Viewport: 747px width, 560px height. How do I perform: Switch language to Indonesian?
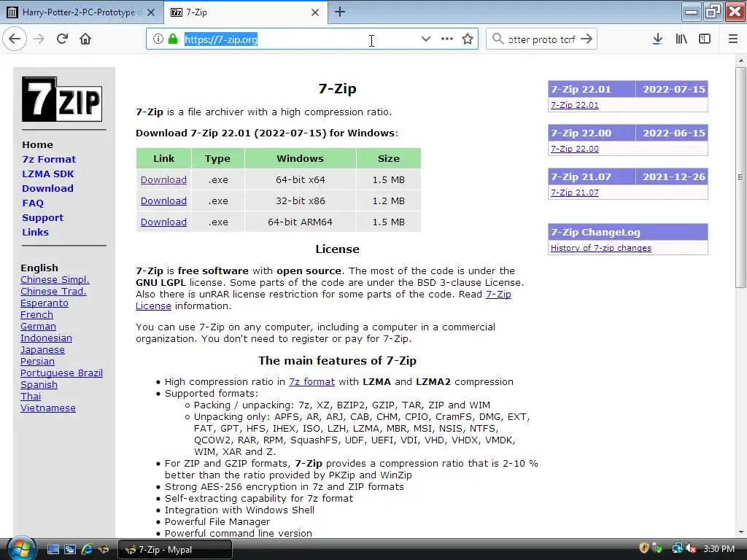pyautogui.click(x=46, y=338)
